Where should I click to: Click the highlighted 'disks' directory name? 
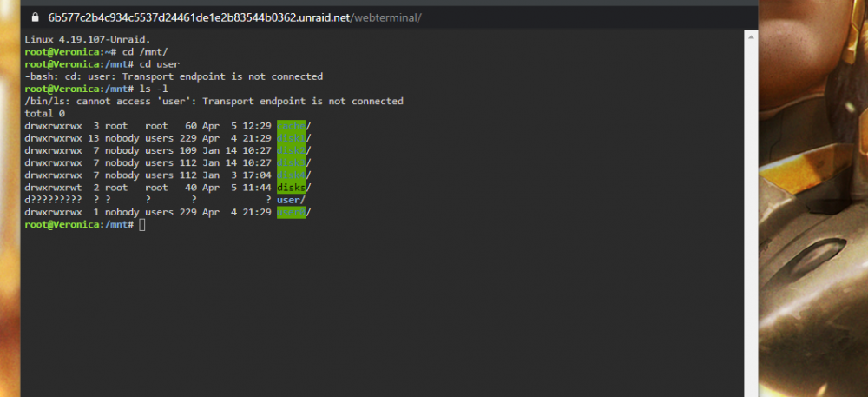tap(291, 187)
